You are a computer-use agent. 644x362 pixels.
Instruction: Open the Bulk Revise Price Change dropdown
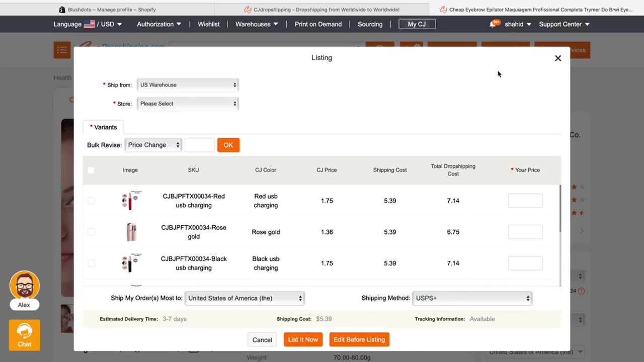pyautogui.click(x=153, y=145)
